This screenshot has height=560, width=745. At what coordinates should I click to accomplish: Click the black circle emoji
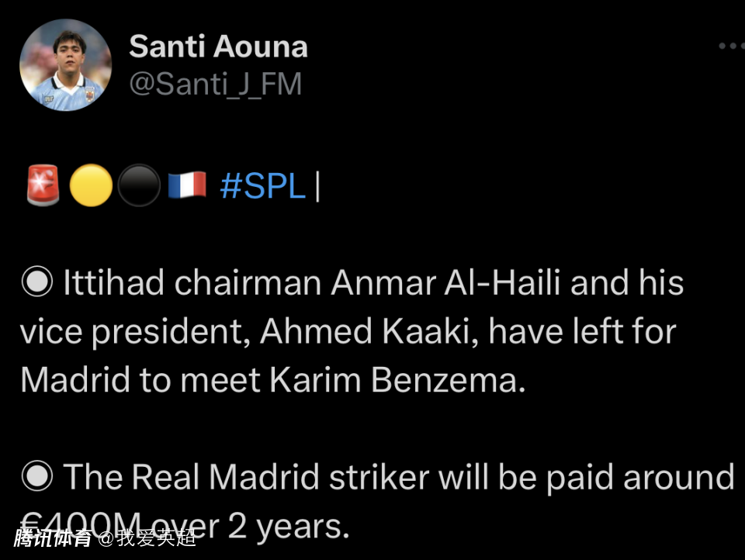click(139, 186)
